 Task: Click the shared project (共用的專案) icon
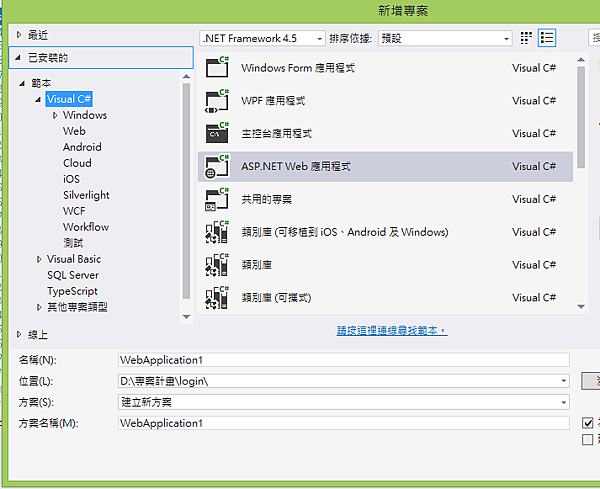[x=217, y=199]
